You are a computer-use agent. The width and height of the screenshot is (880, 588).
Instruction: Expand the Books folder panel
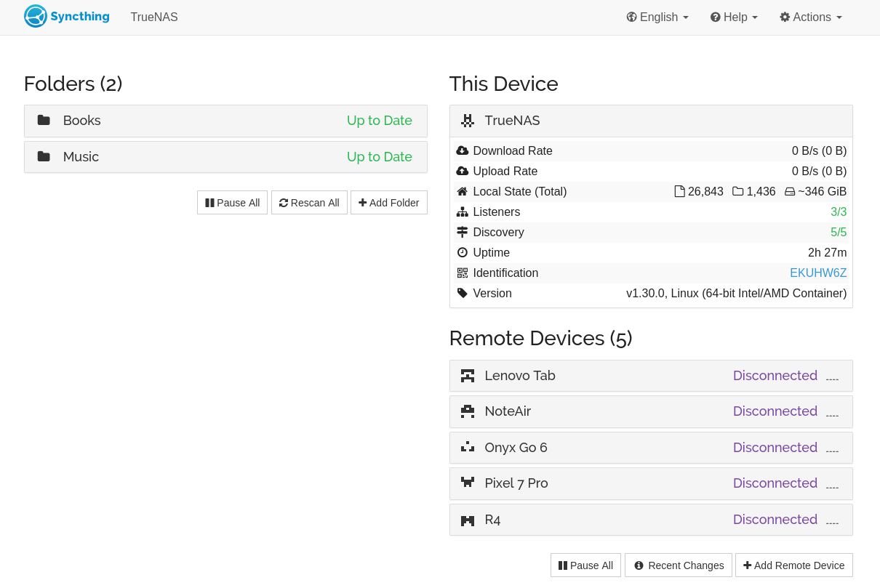coord(225,121)
